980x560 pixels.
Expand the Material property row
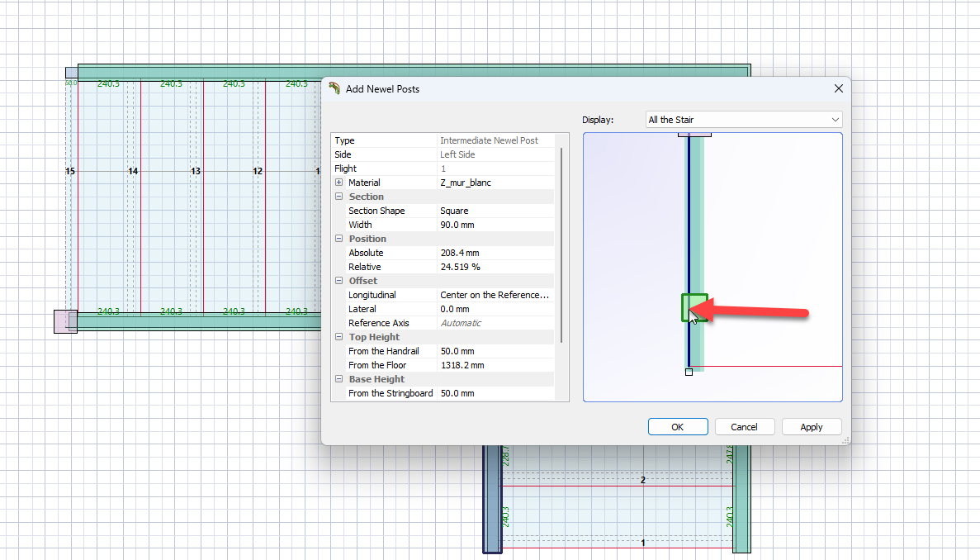(339, 183)
